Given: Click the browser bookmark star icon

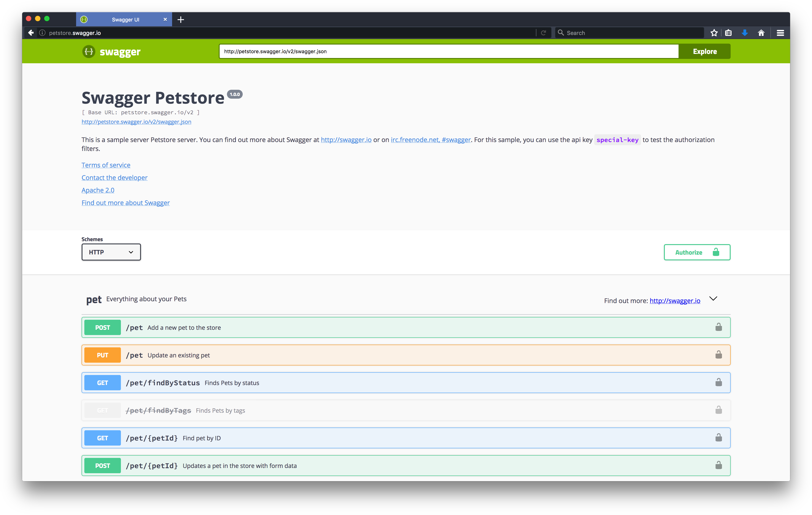Looking at the screenshot, I should tap(714, 33).
